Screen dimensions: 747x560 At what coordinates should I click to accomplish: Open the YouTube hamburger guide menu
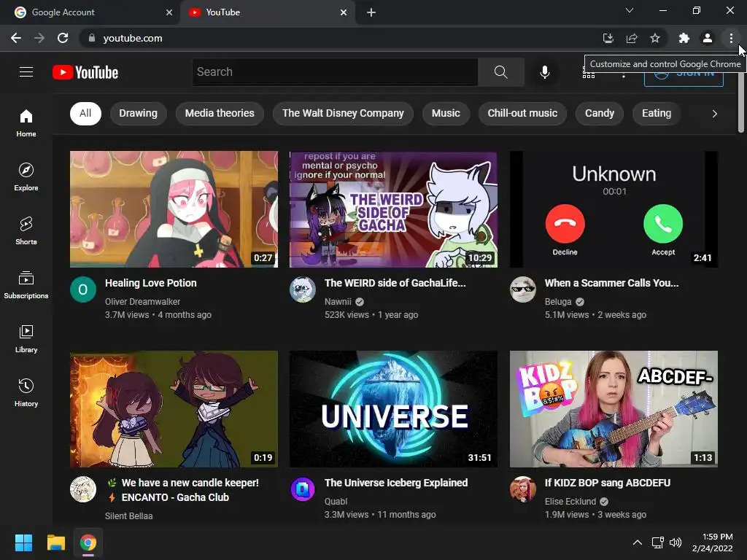[x=26, y=72]
